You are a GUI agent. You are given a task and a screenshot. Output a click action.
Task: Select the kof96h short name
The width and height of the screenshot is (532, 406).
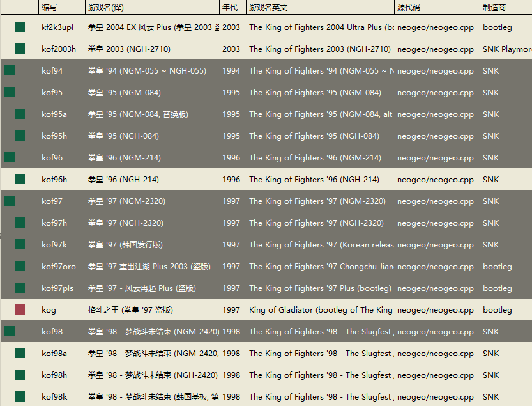pyautogui.click(x=54, y=180)
